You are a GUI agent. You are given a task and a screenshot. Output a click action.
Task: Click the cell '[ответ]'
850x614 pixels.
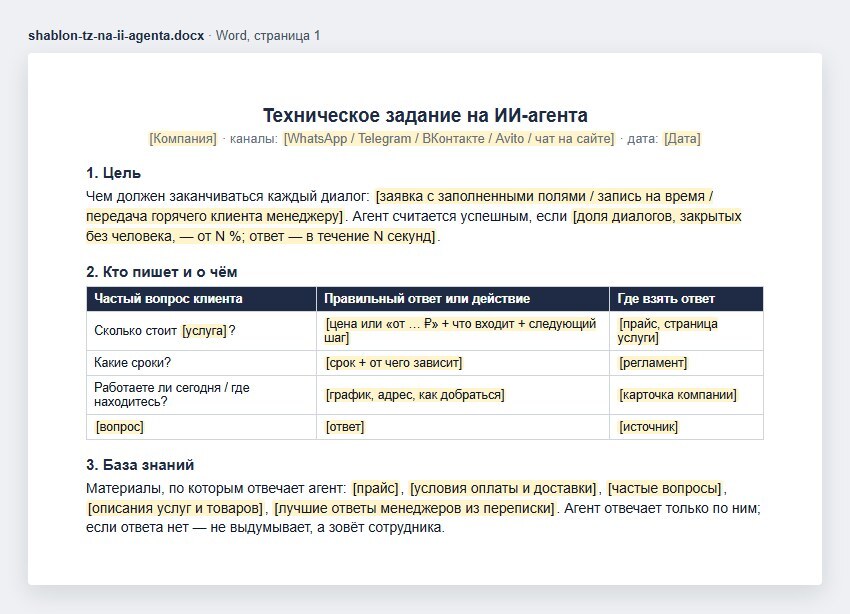(463, 426)
